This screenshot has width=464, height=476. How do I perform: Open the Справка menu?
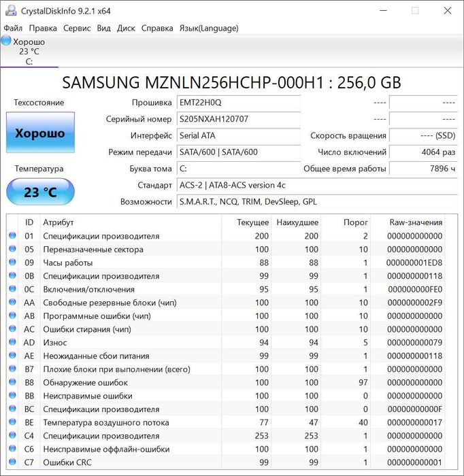157,29
